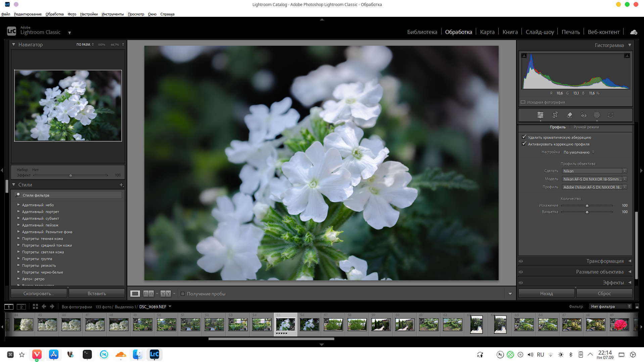Screen dimensions: 644x362
Task: Select the Red eye correction tool
Action: pyautogui.click(x=584, y=115)
